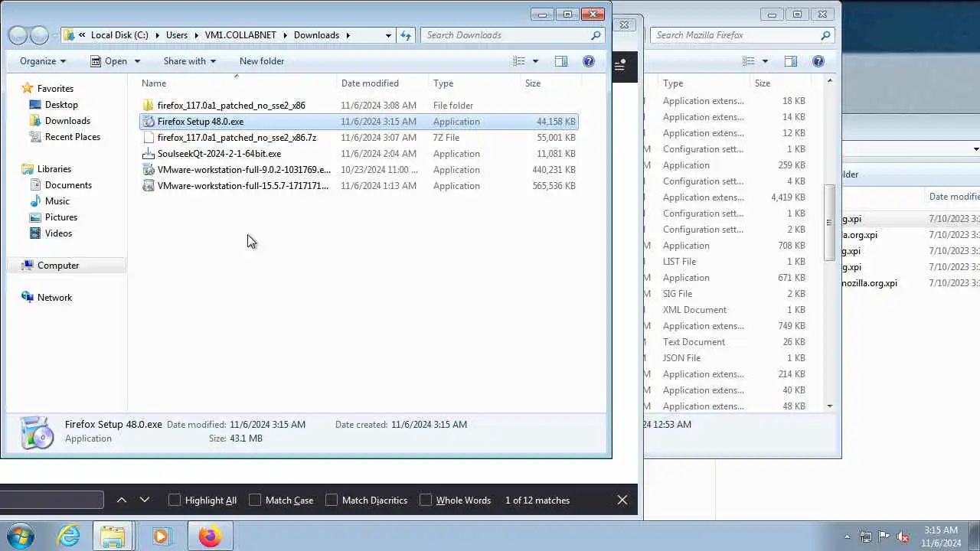
Task: Switch to Windows Explorer taskbar button
Action: (x=113, y=536)
